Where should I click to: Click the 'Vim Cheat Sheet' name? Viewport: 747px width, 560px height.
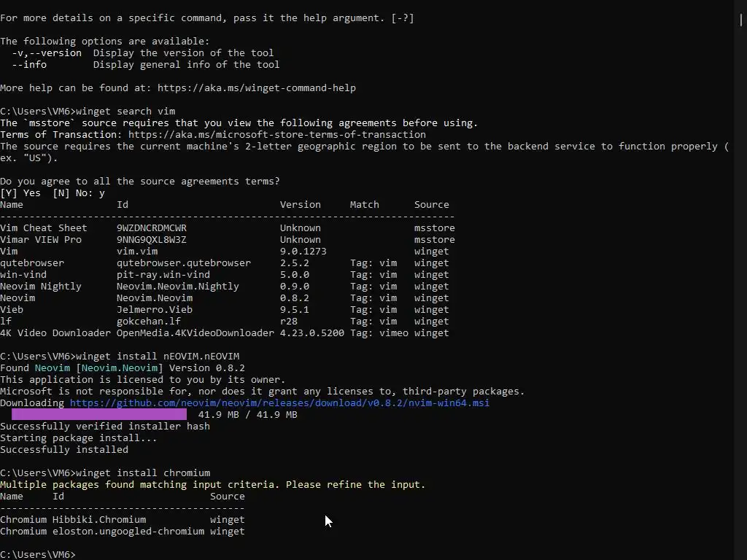(x=44, y=228)
